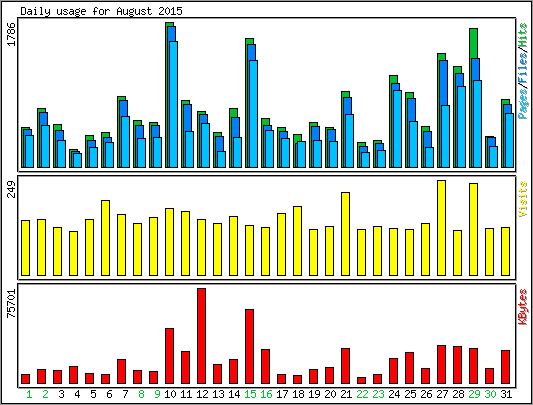
Task: Click the yellow Visits legend label
Action: pyautogui.click(x=523, y=199)
